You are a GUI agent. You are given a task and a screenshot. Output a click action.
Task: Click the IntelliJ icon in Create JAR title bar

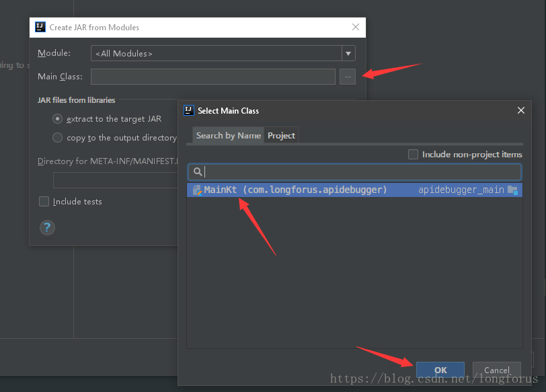pyautogui.click(x=40, y=27)
